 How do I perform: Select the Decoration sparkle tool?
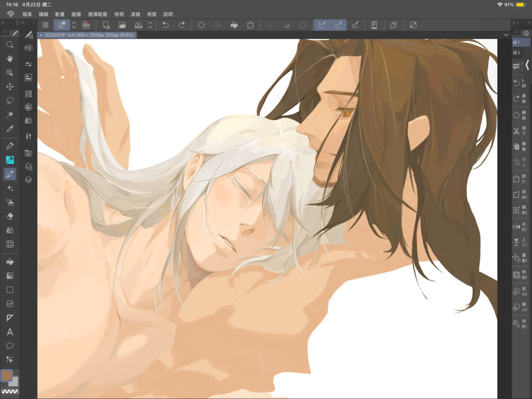coord(10,188)
